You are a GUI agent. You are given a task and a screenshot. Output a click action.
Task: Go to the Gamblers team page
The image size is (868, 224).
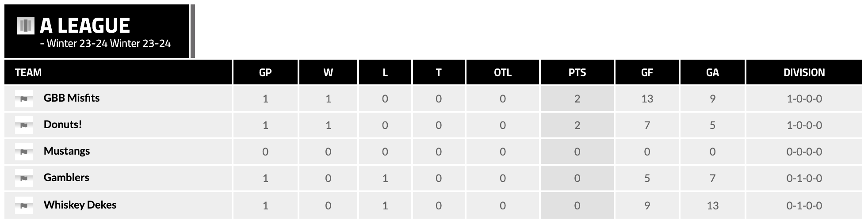coord(66,178)
